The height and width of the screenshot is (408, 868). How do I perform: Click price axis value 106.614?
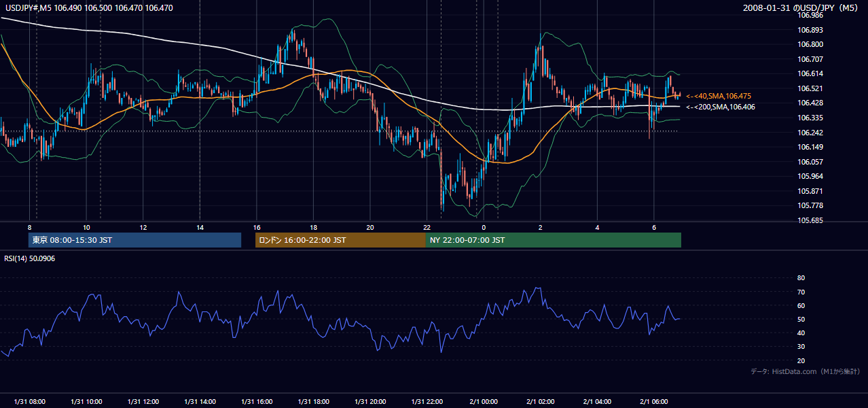810,73
